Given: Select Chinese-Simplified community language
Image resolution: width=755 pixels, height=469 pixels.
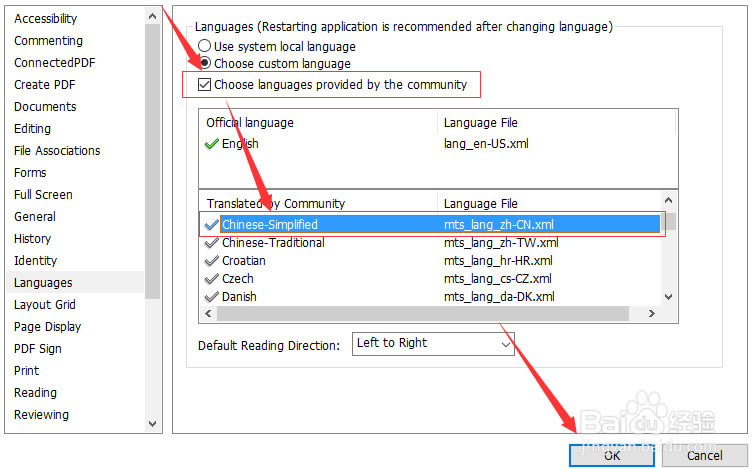Looking at the screenshot, I should [430, 224].
